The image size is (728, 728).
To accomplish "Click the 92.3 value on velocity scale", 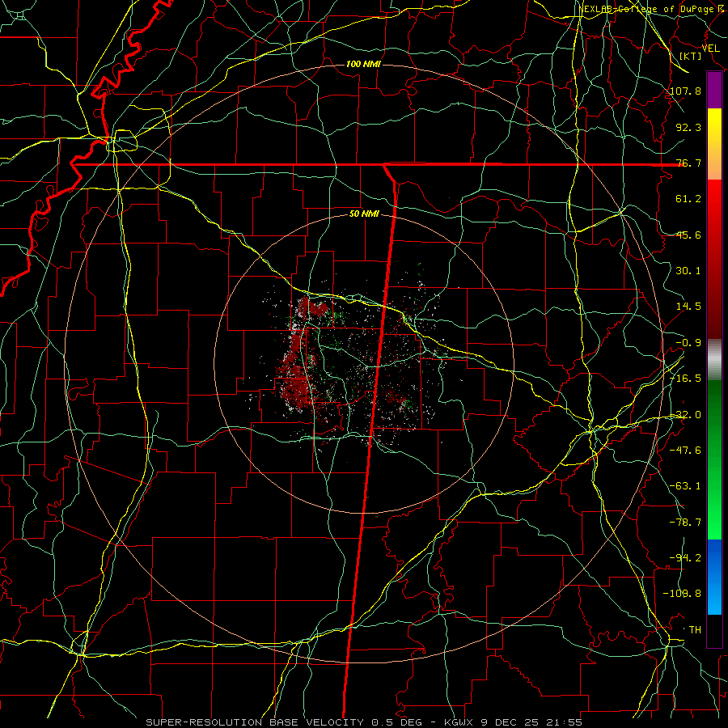I will click(688, 127).
